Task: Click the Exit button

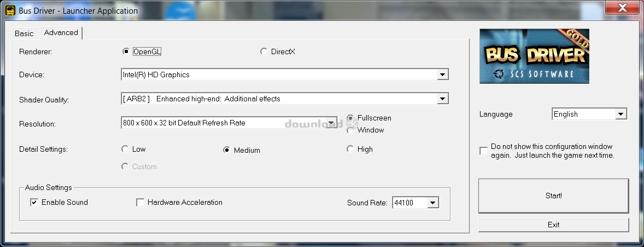Action: click(553, 225)
